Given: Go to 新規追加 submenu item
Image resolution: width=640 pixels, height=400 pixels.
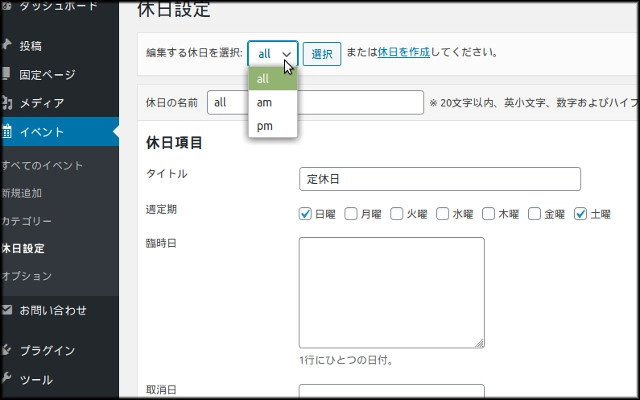Looking at the screenshot, I should (22, 193).
